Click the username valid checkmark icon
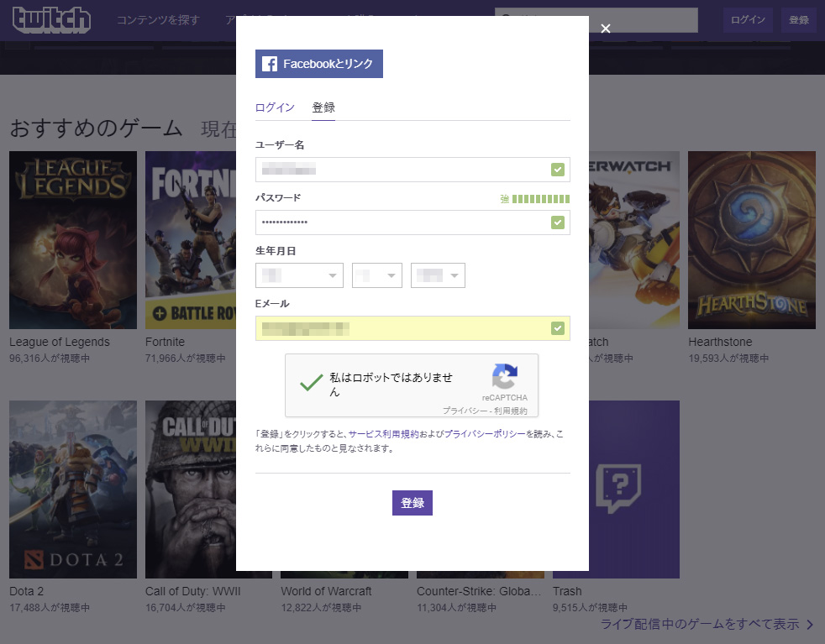The height and width of the screenshot is (644, 825). tap(558, 170)
